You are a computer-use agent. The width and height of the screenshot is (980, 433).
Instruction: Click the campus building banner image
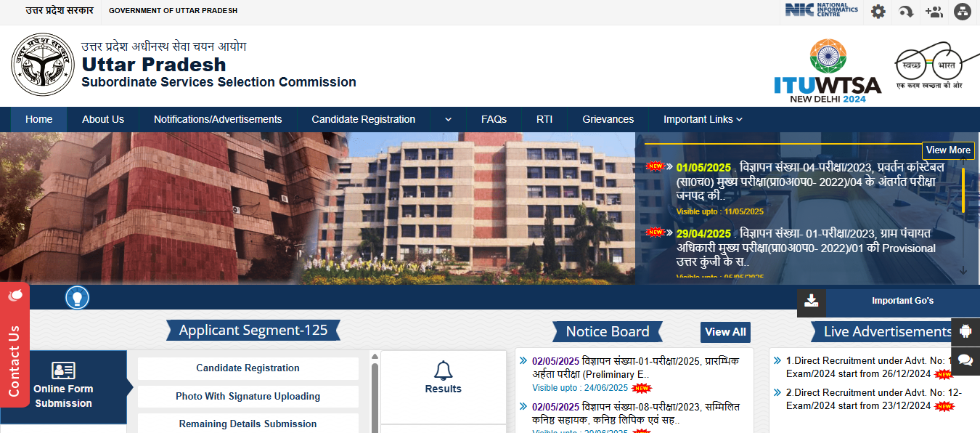[317, 208]
